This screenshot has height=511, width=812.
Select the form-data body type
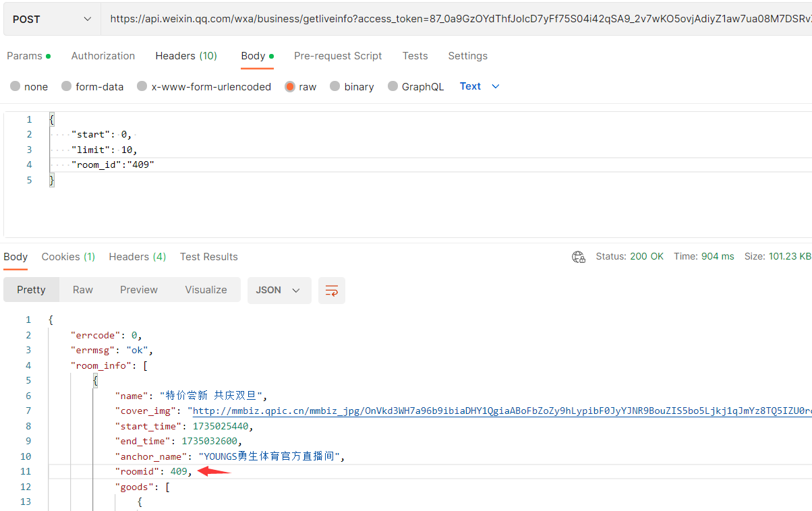(92, 87)
